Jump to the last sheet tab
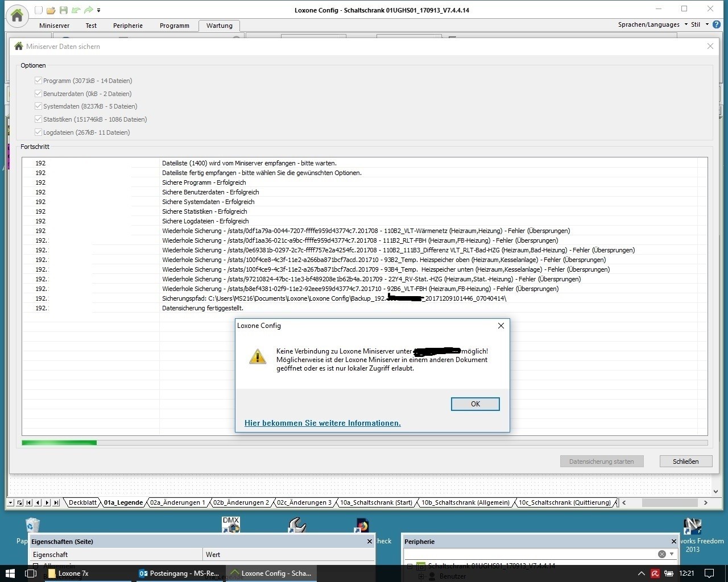 [56, 502]
